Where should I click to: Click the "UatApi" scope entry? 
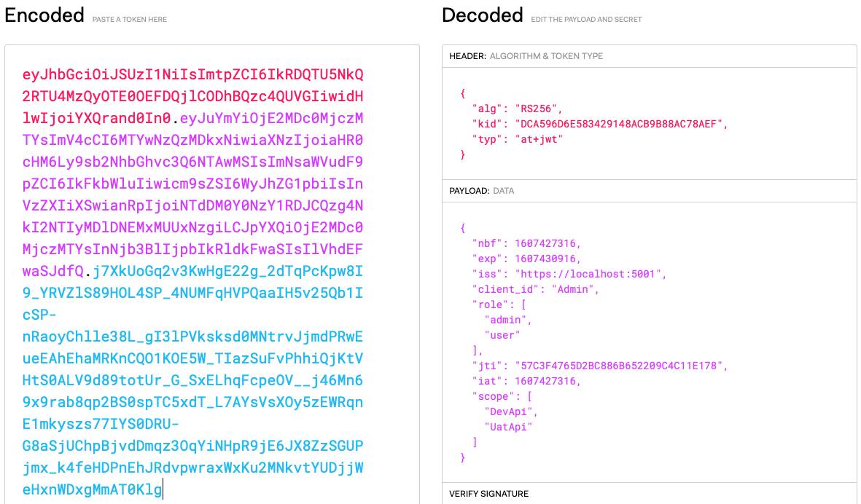click(x=508, y=427)
